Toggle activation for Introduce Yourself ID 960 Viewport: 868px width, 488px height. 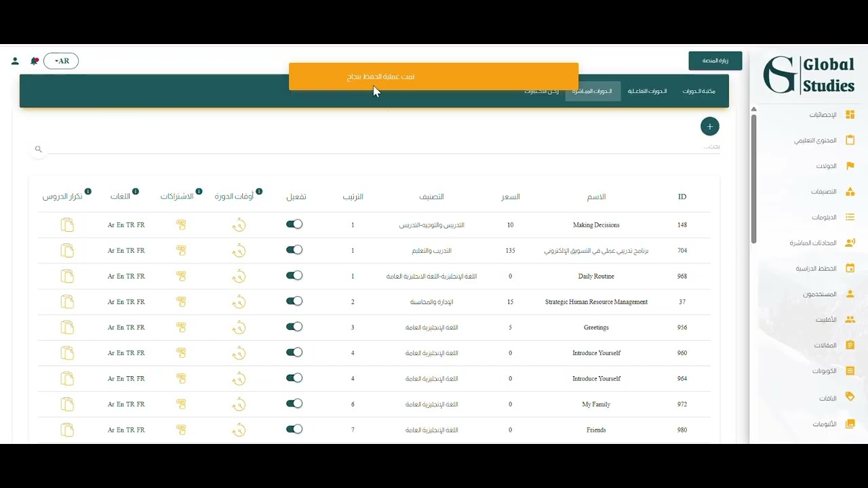click(x=294, y=352)
